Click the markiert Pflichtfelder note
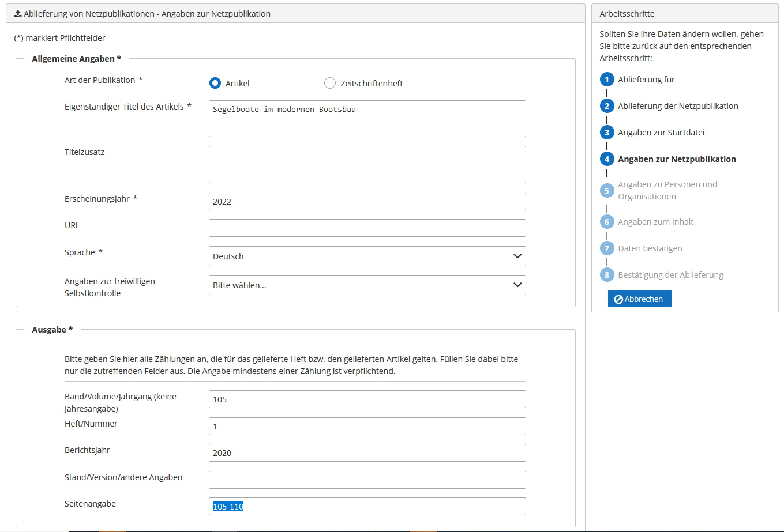Viewport: 784px width, 532px height. click(x=59, y=38)
